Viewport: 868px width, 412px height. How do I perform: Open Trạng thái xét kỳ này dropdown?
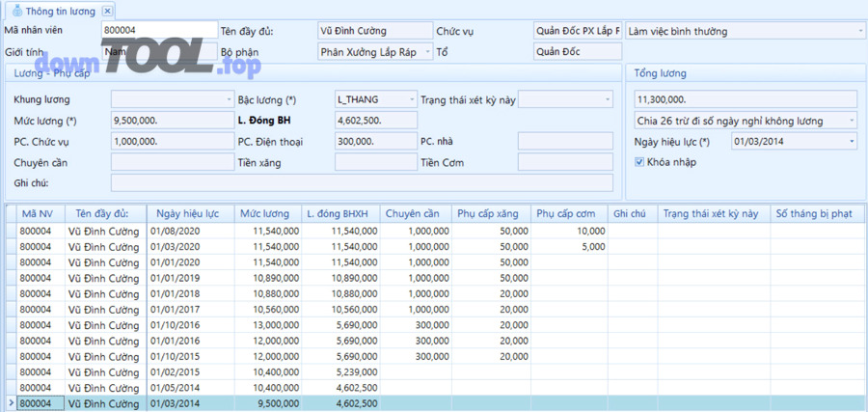click(x=607, y=99)
